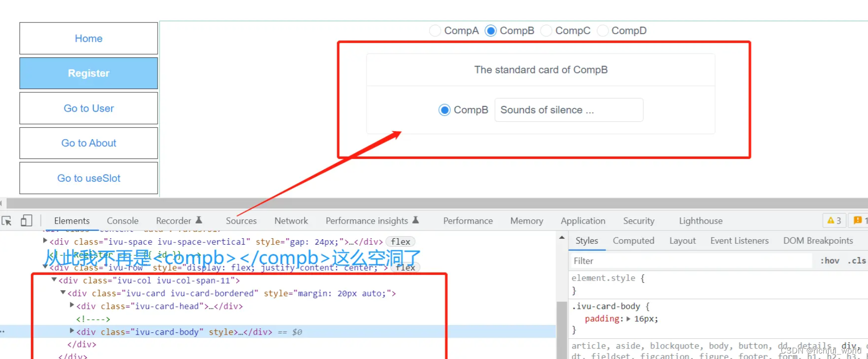Click the flex badge on ivu-space row
The width and height of the screenshot is (868, 359).
coord(401,242)
